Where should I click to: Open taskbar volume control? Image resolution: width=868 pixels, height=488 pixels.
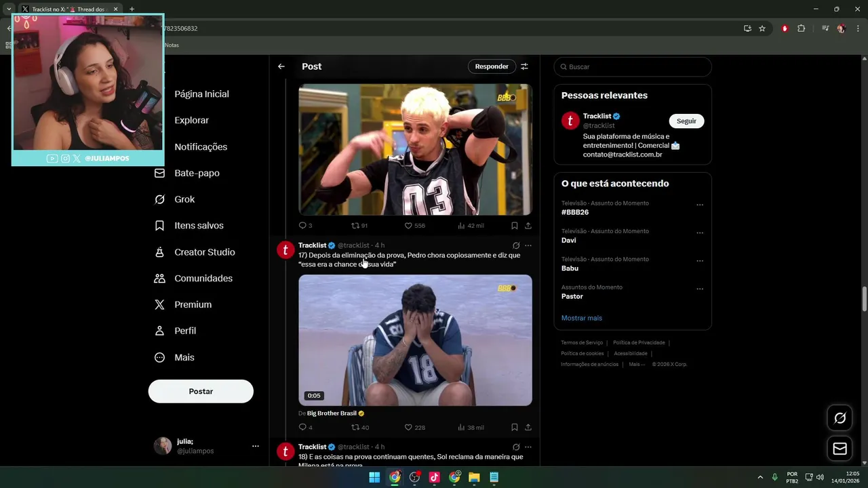(x=820, y=477)
